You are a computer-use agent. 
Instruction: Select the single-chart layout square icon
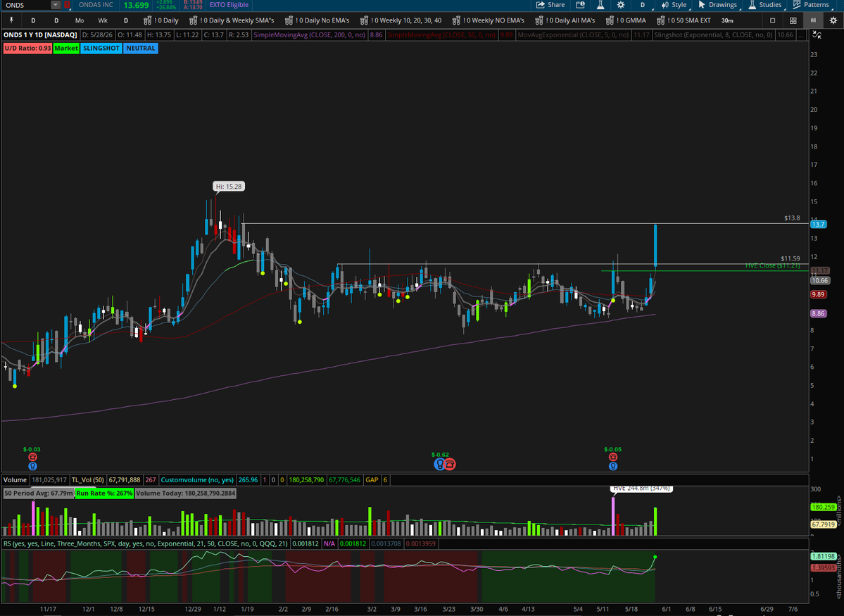coord(772,20)
